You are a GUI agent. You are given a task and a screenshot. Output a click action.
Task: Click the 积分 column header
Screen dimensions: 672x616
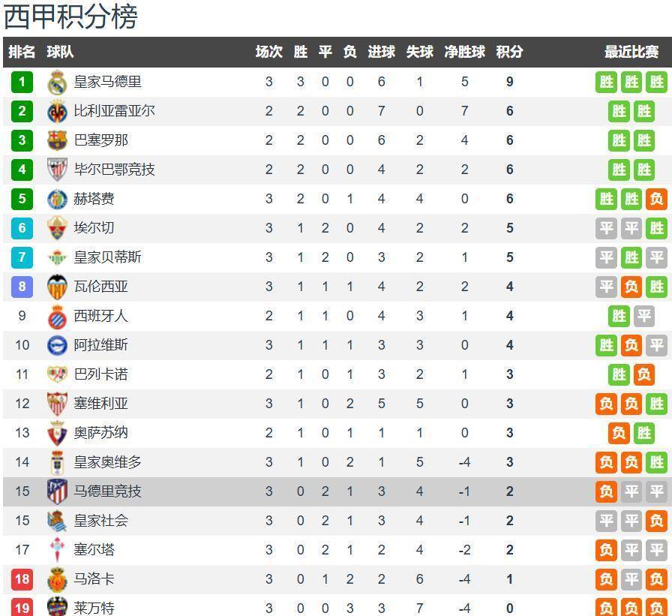point(509,52)
